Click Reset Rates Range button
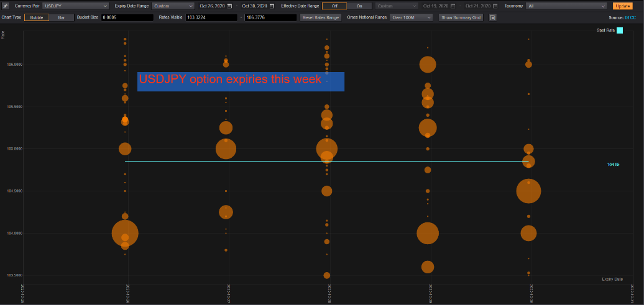The image size is (644, 305). tap(321, 17)
